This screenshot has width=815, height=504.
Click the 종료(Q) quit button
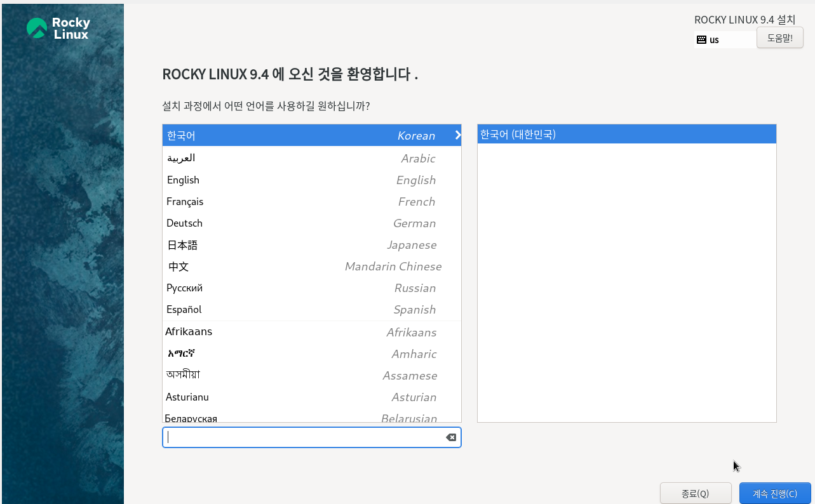coord(696,493)
